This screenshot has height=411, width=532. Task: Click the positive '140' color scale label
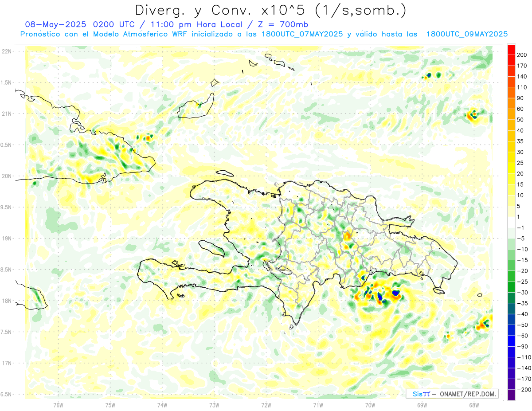coord(522,77)
